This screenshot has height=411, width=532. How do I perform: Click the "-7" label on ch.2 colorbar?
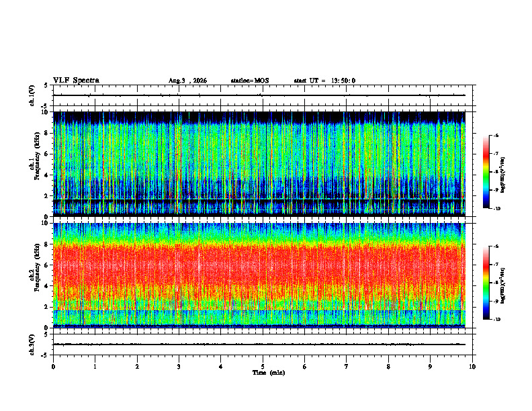496,265
